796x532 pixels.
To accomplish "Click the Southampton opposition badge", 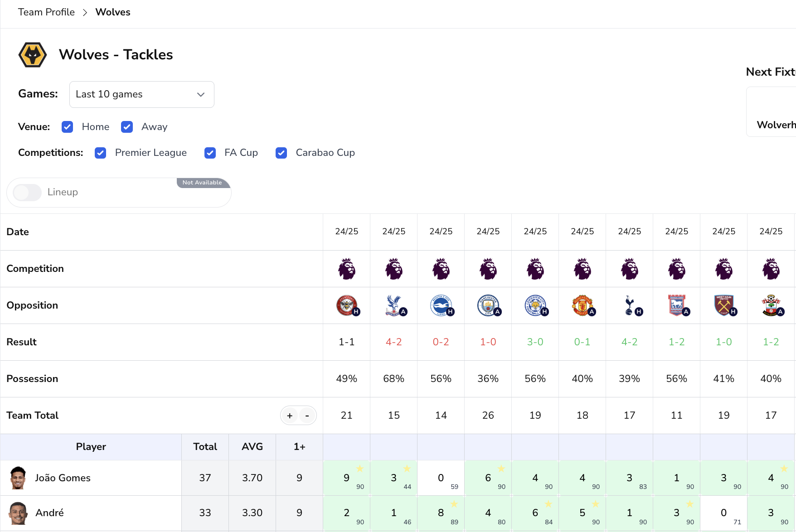I will [771, 305].
